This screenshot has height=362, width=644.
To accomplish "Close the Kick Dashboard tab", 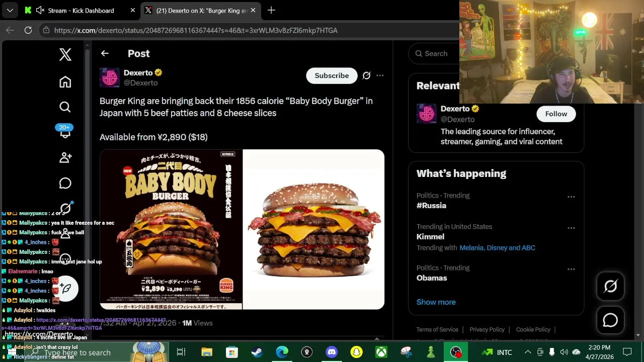I will click(133, 10).
